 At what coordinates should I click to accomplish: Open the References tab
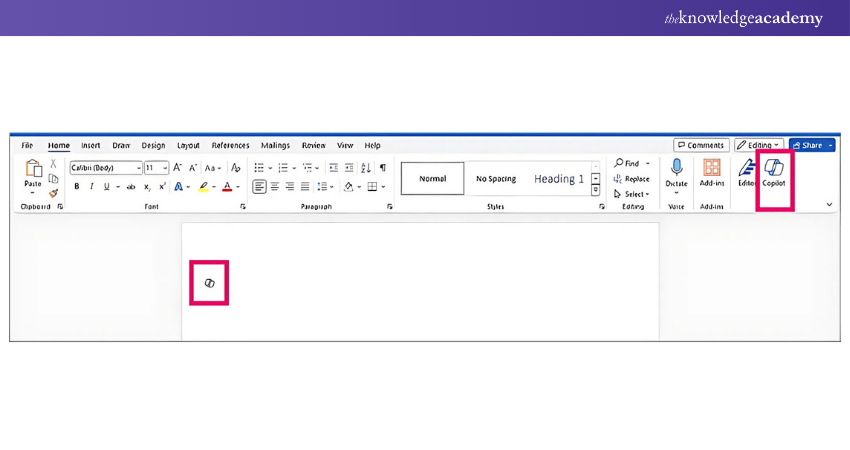(x=230, y=145)
